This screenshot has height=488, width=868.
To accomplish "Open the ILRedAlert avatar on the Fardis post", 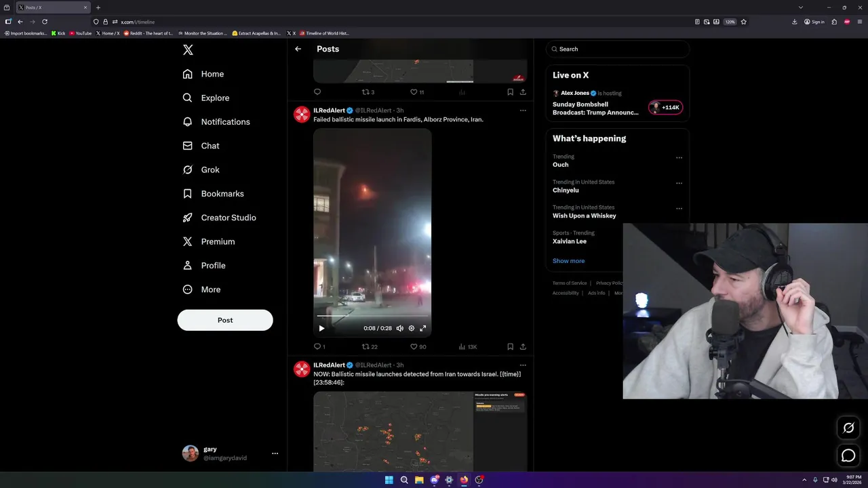I will [302, 115].
